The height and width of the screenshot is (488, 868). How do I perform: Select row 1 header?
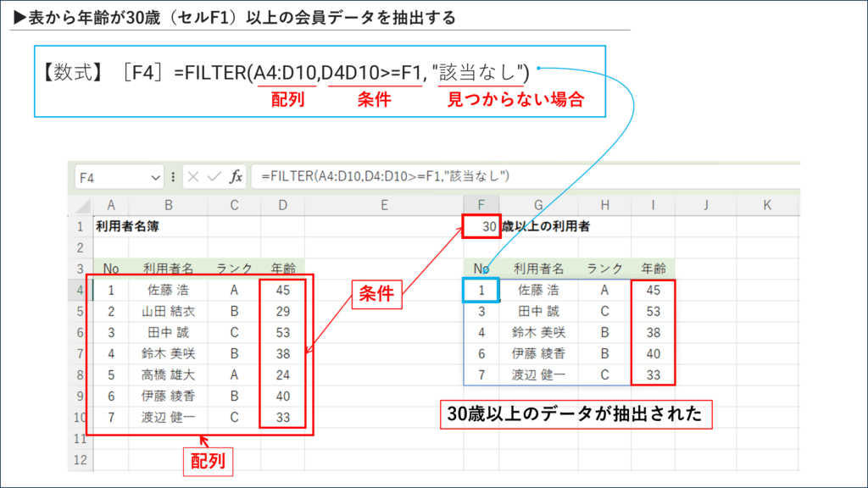click(x=80, y=226)
